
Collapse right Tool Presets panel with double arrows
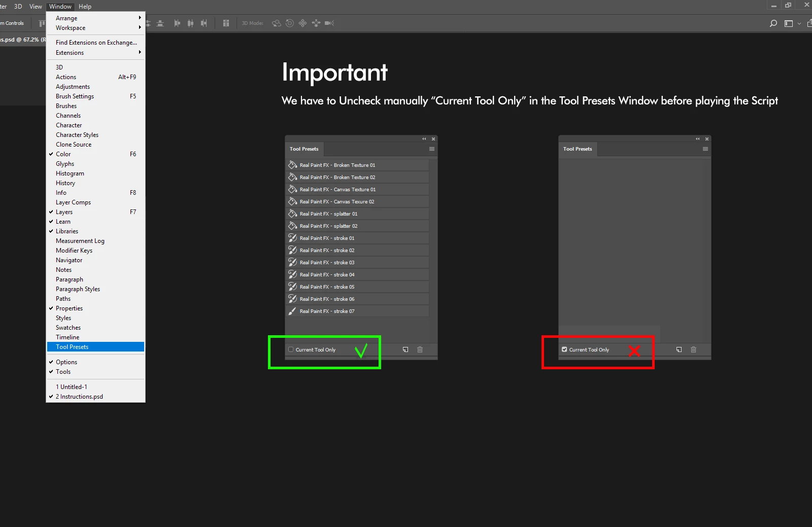[x=698, y=139]
